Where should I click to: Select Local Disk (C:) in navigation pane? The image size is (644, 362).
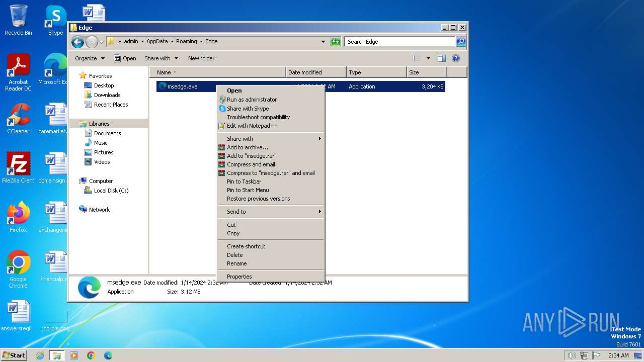click(x=111, y=191)
